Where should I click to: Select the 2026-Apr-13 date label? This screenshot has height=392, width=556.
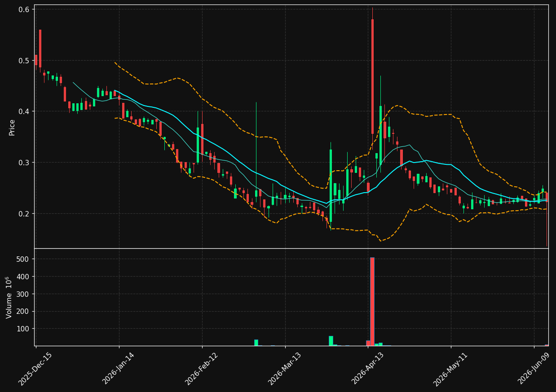pos(368,369)
